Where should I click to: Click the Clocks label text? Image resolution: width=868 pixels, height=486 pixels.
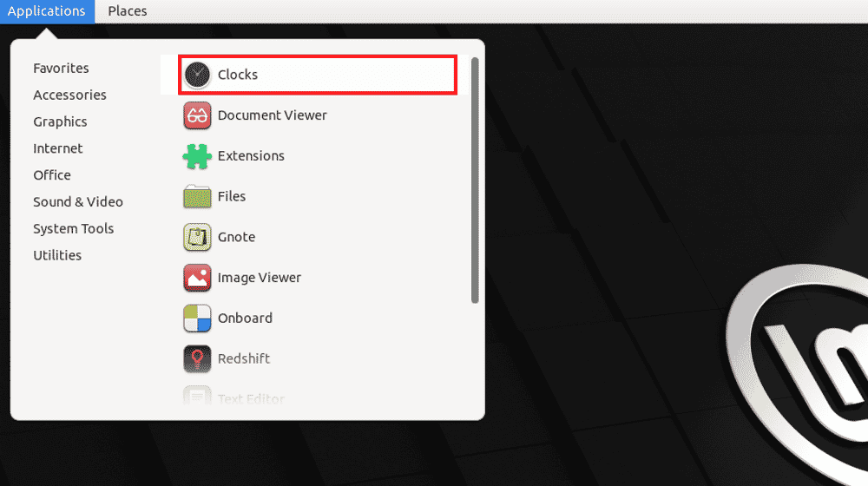pos(238,75)
